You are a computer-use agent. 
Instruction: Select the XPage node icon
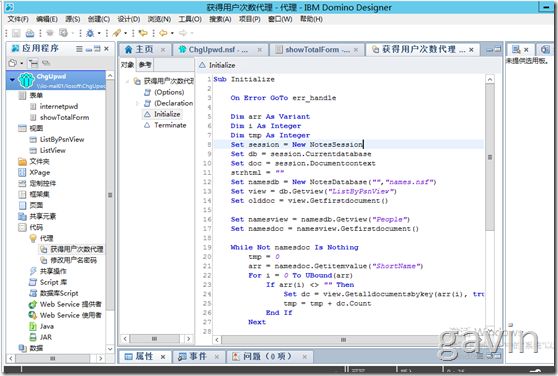[x=22, y=173]
